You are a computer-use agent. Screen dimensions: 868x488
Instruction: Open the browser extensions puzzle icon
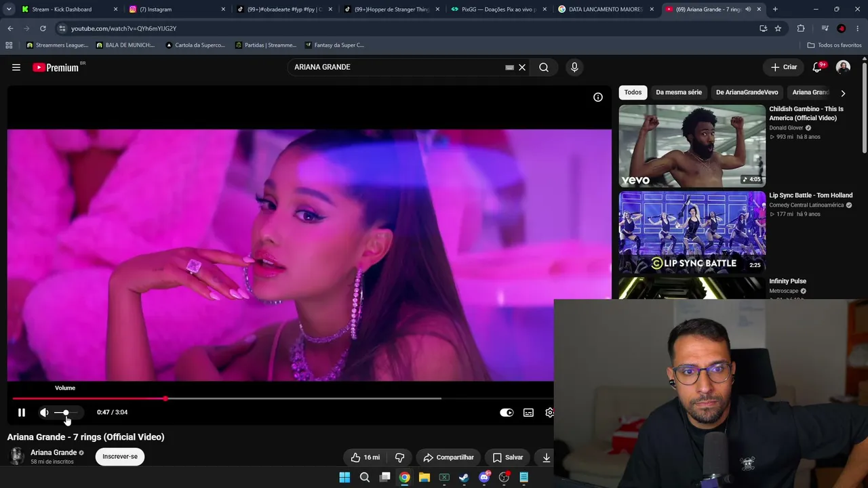pos(801,28)
